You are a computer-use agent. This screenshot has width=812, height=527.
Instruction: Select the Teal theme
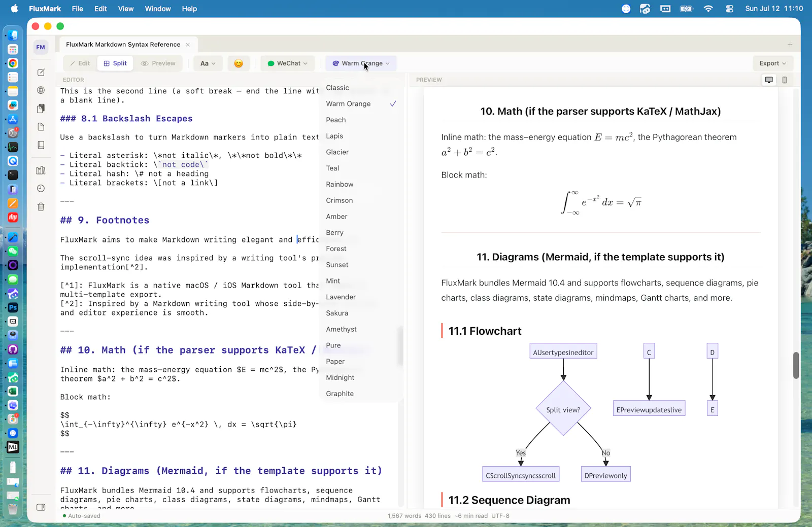361,168
